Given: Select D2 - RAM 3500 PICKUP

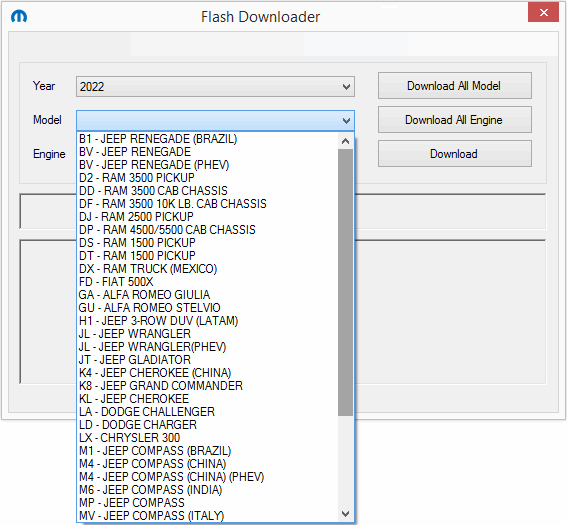Looking at the screenshot, I should click(208, 178).
